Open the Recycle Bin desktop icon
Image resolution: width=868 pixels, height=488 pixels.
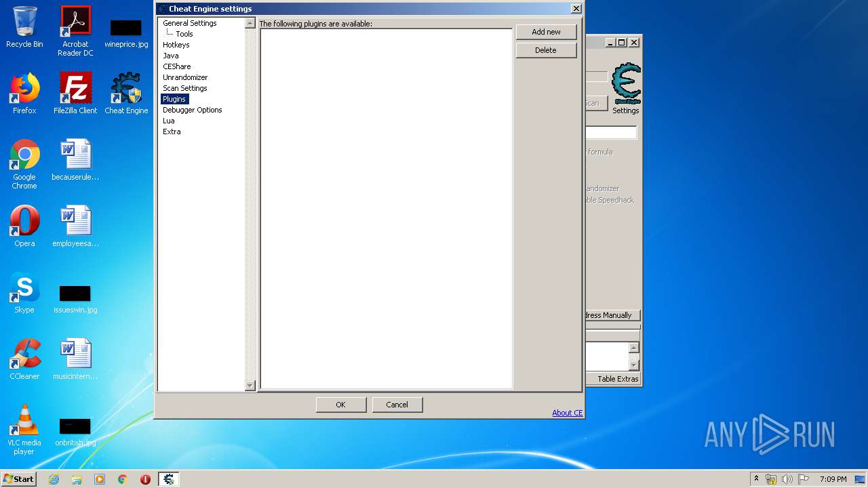24,27
